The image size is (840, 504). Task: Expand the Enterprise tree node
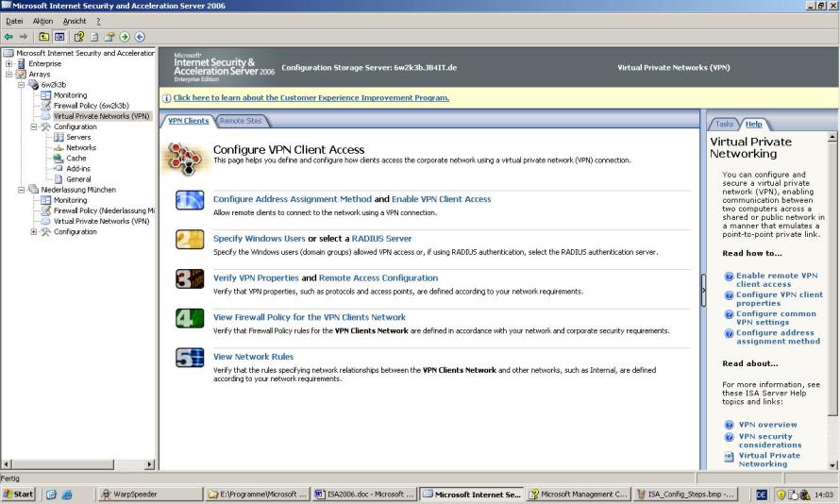[8, 64]
